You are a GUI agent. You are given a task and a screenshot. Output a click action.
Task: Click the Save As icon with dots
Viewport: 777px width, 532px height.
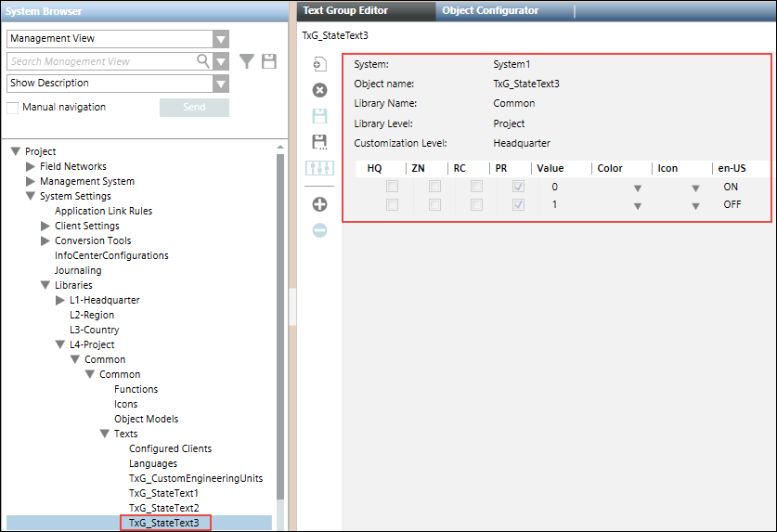point(319,142)
